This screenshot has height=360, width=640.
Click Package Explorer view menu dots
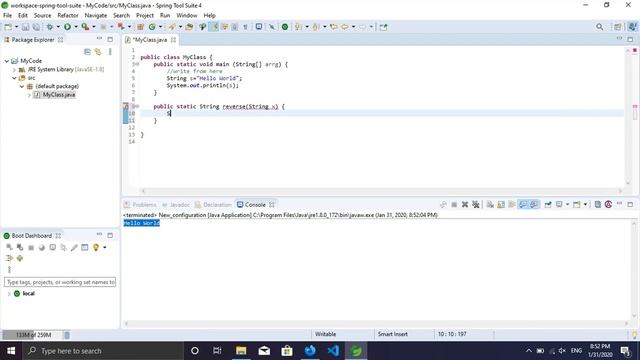tap(110, 52)
